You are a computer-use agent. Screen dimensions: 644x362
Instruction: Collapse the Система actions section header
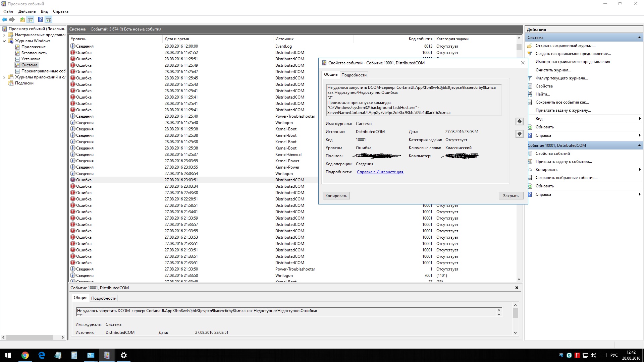click(x=639, y=38)
